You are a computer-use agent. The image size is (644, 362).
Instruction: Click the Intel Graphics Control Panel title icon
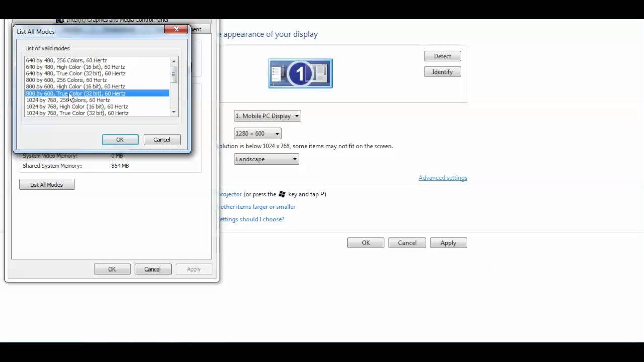tap(60, 20)
